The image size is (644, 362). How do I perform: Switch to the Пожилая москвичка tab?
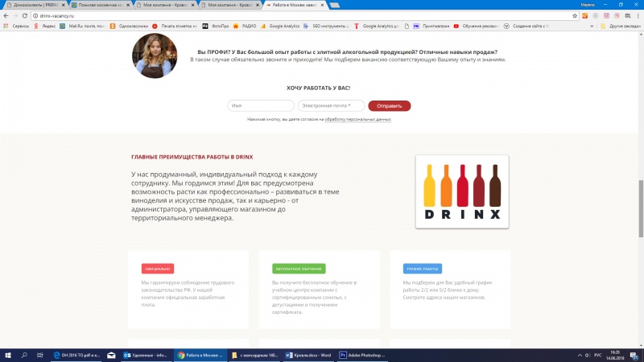pos(100,5)
